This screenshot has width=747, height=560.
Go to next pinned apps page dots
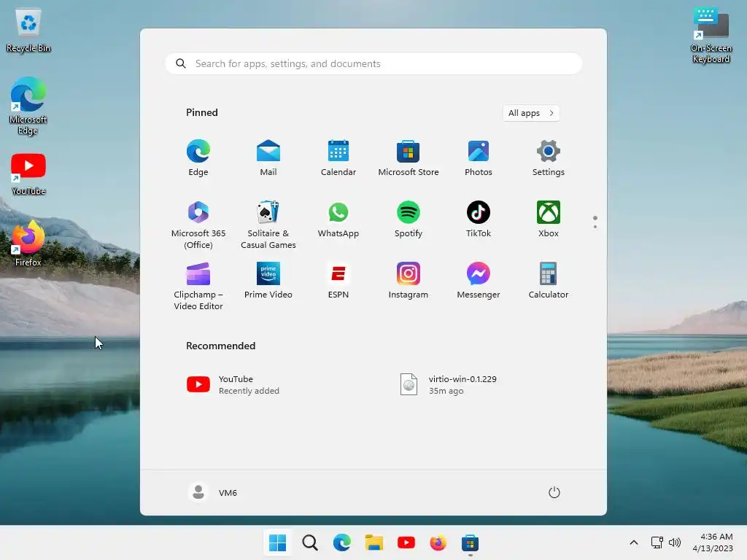[595, 222]
